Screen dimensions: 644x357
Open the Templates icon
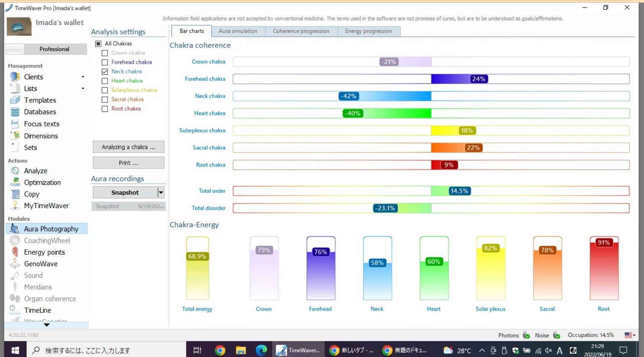pos(15,100)
